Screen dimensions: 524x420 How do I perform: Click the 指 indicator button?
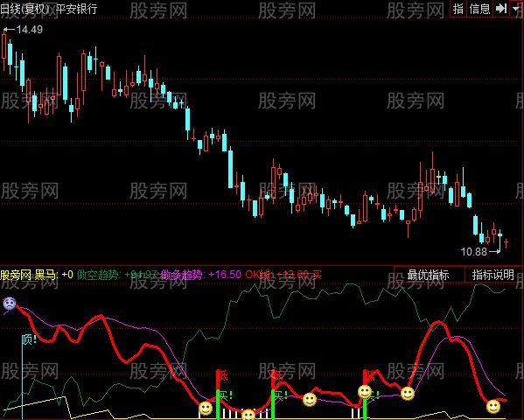click(x=458, y=9)
